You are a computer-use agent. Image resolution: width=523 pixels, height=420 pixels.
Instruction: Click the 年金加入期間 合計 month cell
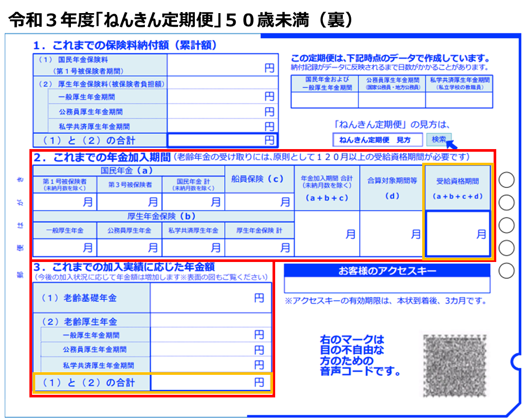(327, 234)
